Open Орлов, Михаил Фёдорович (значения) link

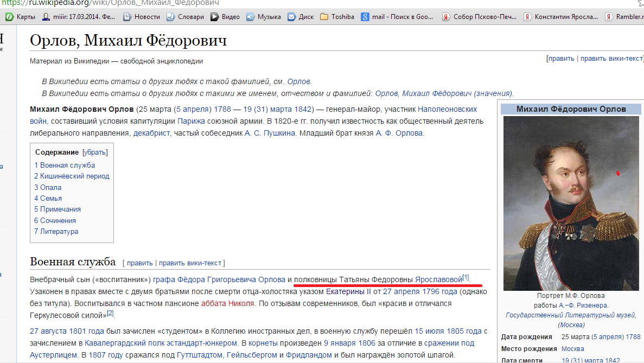444,93
